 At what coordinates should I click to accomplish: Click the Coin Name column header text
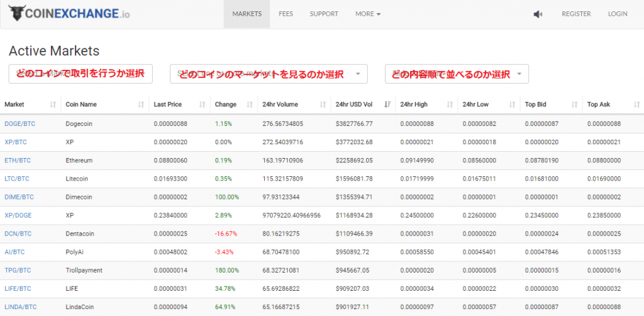point(81,104)
